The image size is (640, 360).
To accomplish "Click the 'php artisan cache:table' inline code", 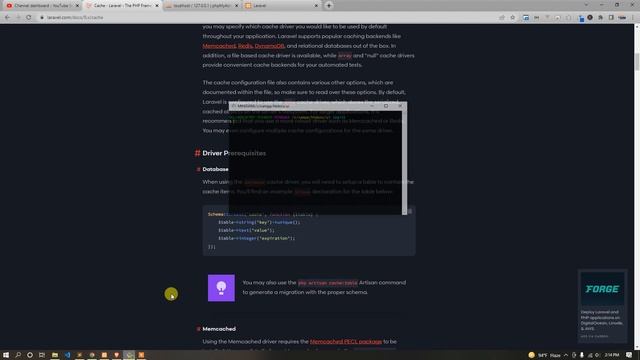I will [328, 282].
